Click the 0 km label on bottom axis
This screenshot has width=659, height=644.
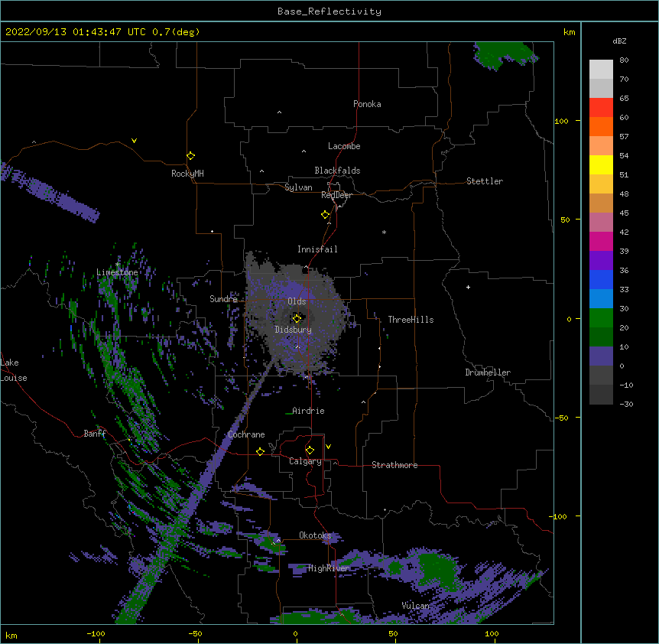[x=295, y=633]
